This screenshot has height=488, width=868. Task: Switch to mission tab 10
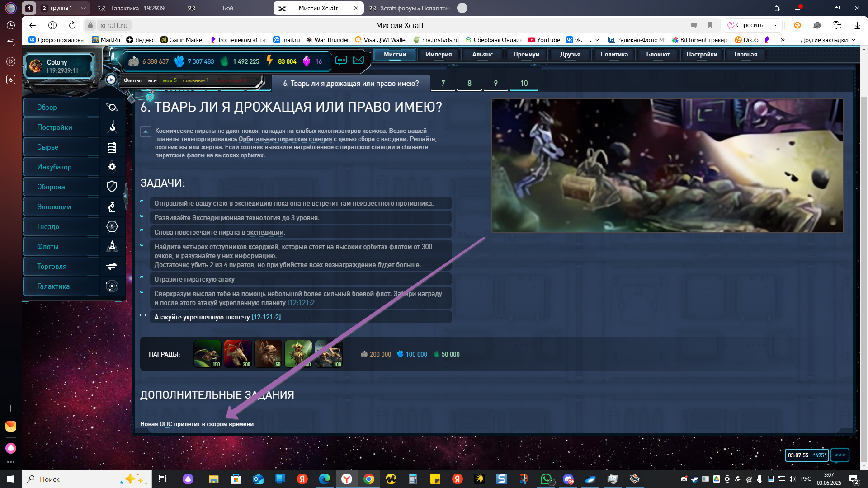point(524,83)
